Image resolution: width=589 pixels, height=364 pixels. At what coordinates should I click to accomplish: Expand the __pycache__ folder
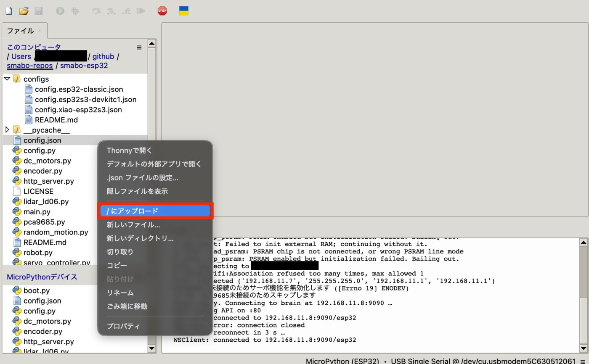(x=7, y=130)
